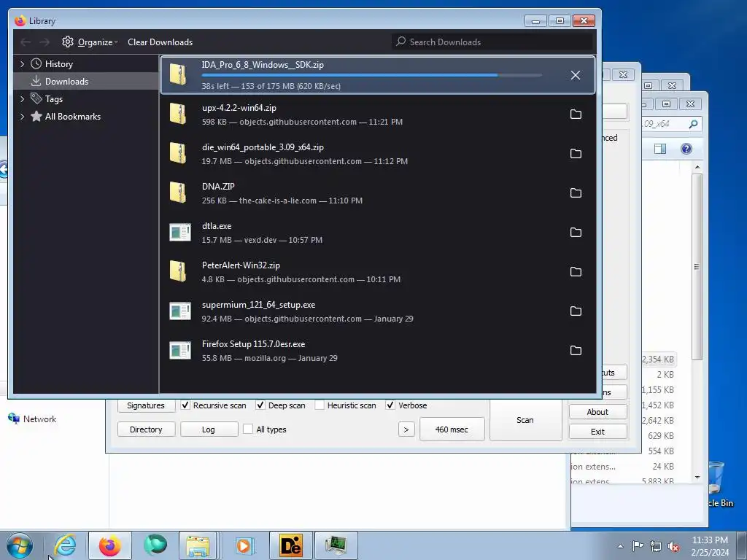Expand the History tree node
Image resolution: width=747 pixels, height=560 pixels.
coord(22,64)
